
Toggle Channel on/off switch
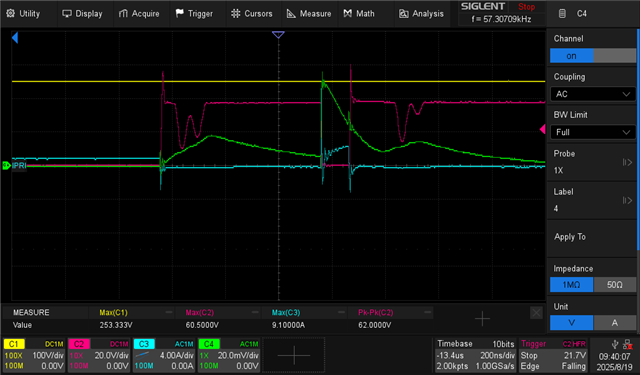click(x=593, y=55)
